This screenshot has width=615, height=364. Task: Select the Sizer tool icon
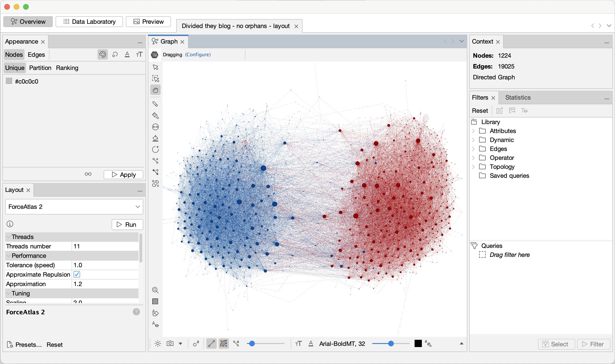[155, 127]
